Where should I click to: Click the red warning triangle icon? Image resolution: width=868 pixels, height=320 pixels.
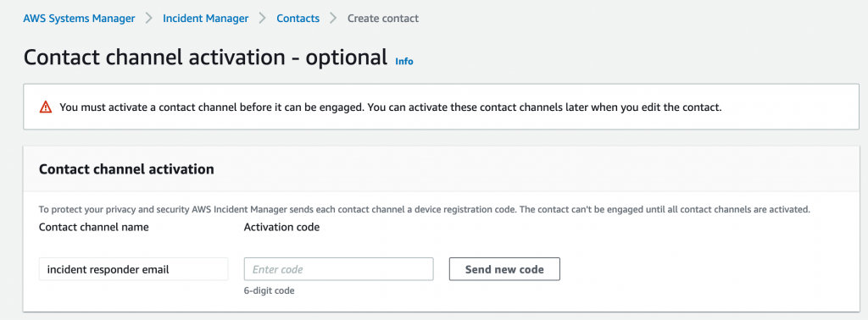46,108
